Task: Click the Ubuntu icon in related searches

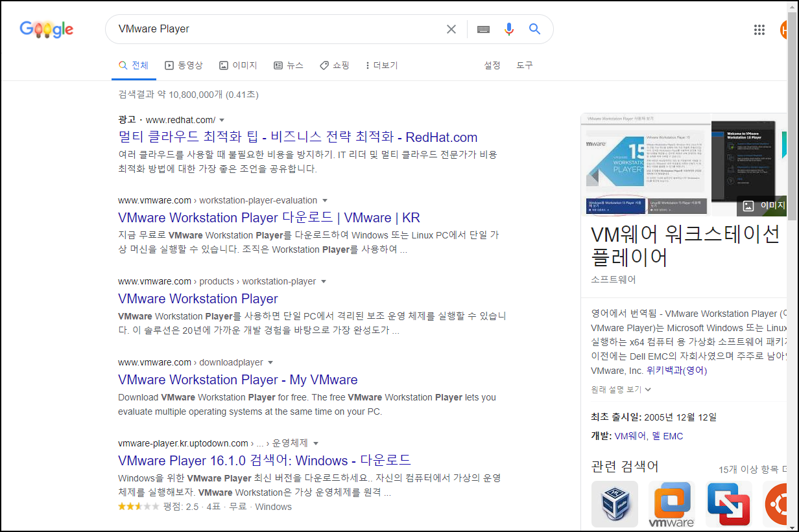Action: point(775,503)
